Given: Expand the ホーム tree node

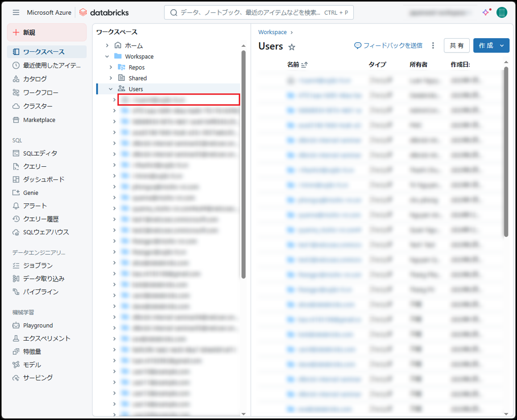Looking at the screenshot, I should [107, 45].
